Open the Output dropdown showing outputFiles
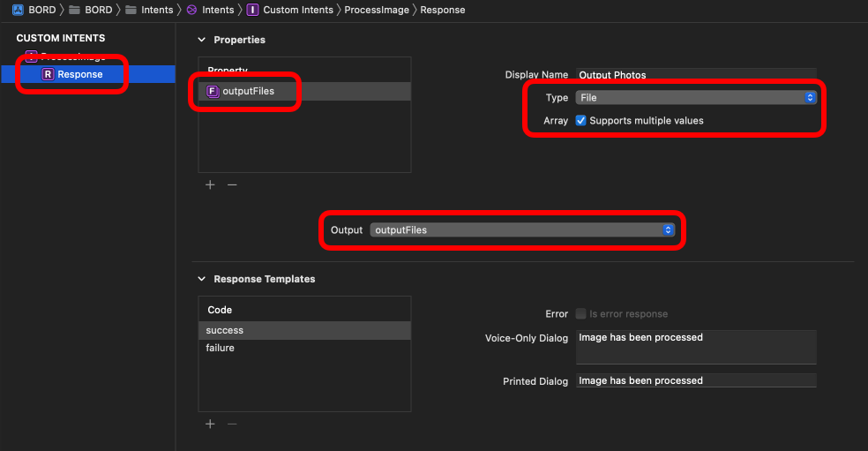Screen dimensions: 868x451 pos(522,229)
